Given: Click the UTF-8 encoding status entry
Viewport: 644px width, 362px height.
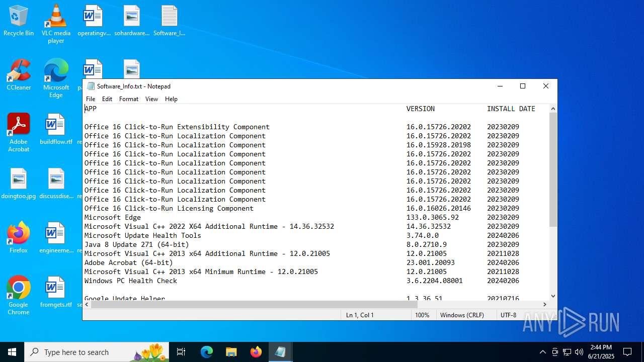Looking at the screenshot, I should point(509,315).
